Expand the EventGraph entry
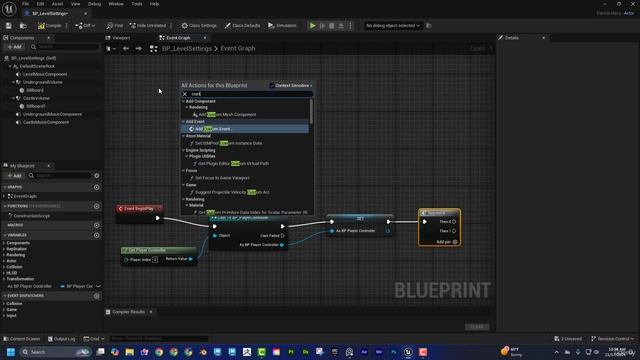Screen dimensions: 640x360 [5, 196]
